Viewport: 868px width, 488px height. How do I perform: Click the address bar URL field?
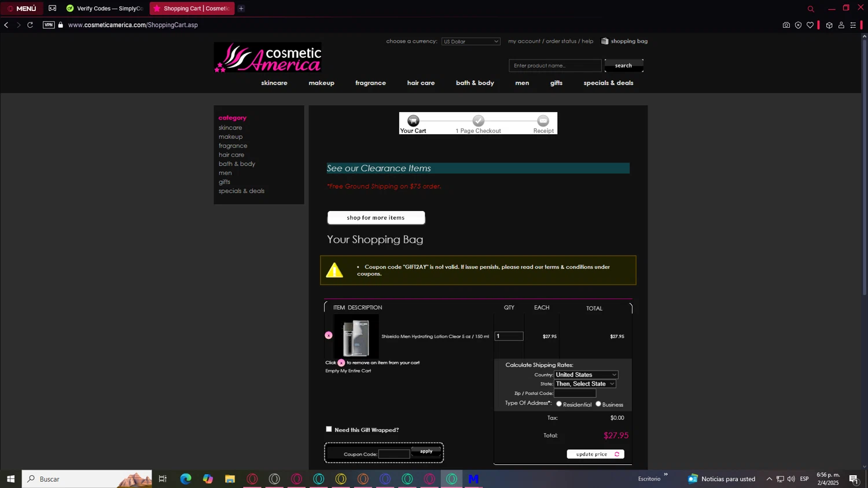pyautogui.click(x=133, y=25)
